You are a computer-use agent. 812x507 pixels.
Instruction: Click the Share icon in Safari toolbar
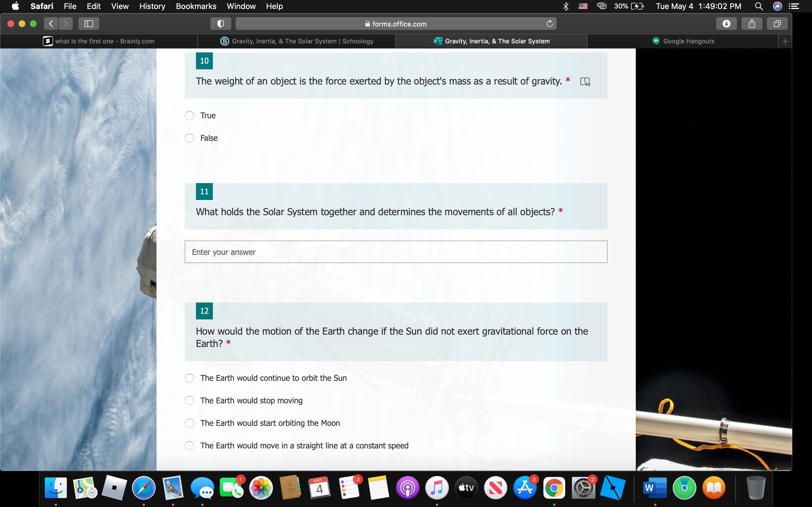(x=752, y=23)
